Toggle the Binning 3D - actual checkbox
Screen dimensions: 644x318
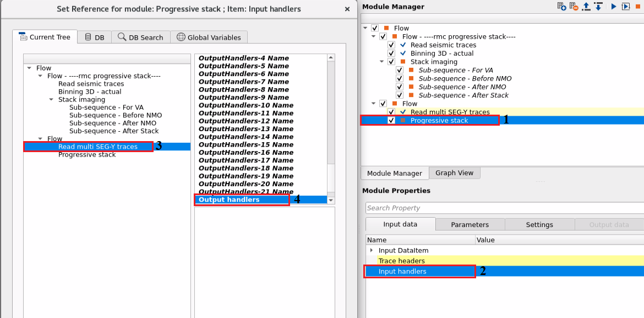click(391, 53)
